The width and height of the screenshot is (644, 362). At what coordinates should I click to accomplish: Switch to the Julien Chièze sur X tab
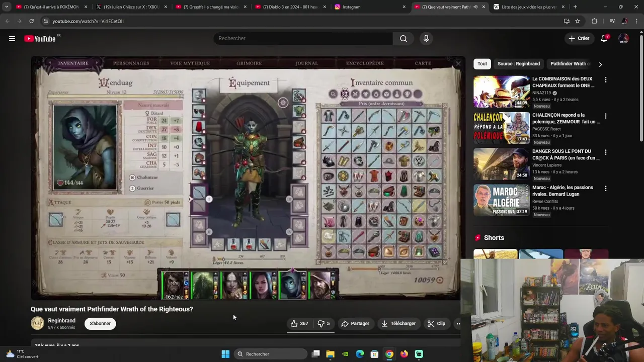click(131, 7)
